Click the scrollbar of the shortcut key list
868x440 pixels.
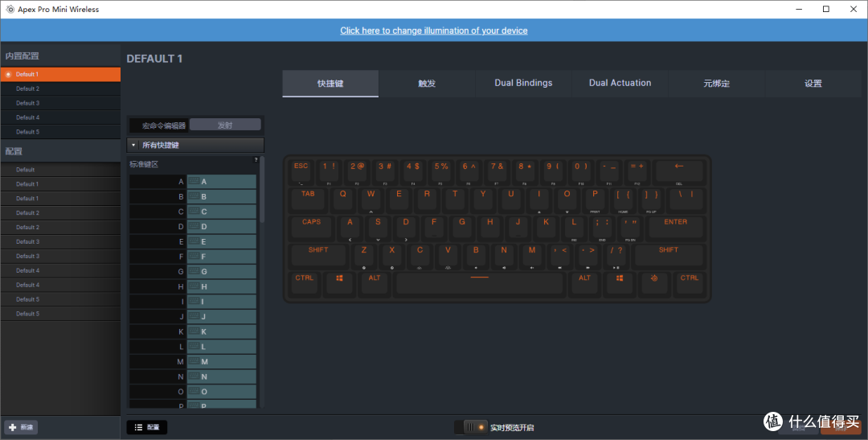(x=262, y=191)
